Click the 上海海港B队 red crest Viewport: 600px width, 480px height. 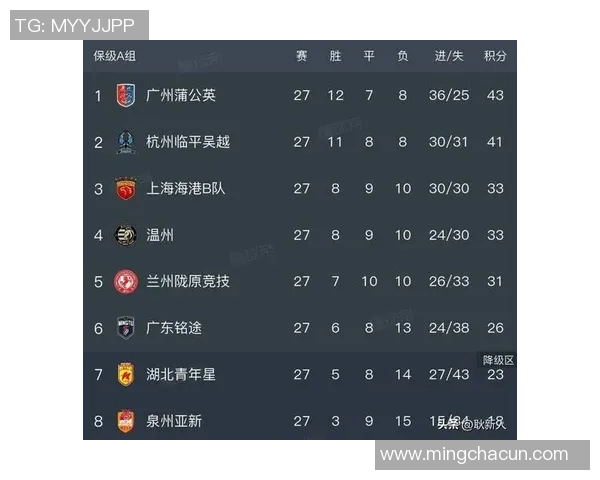tap(125, 189)
